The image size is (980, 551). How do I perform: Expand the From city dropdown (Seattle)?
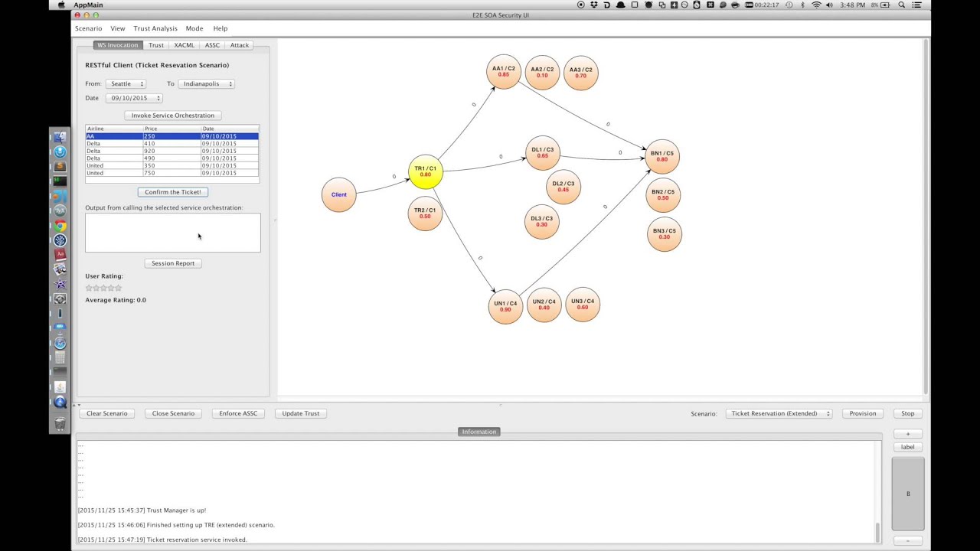126,83
